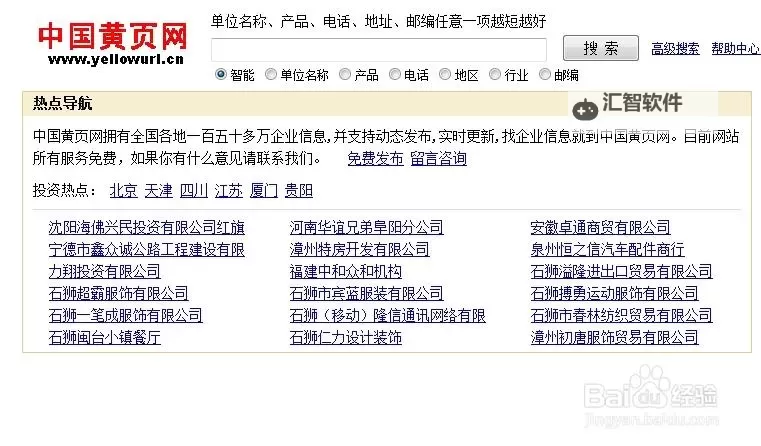Click the 热点导航 section heading
This screenshot has height=446, width=761.
point(62,103)
